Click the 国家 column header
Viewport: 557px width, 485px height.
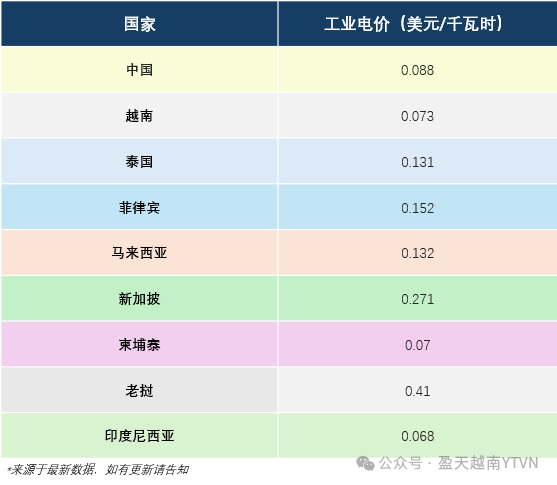point(139,24)
